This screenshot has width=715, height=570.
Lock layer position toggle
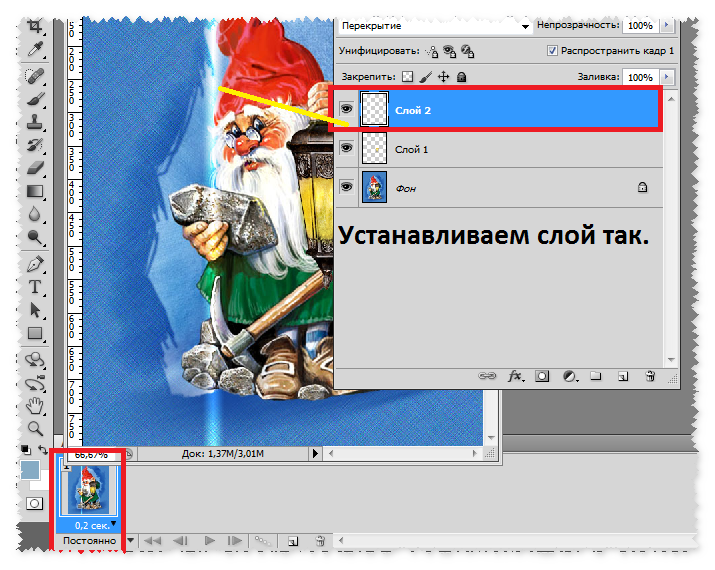[x=443, y=77]
